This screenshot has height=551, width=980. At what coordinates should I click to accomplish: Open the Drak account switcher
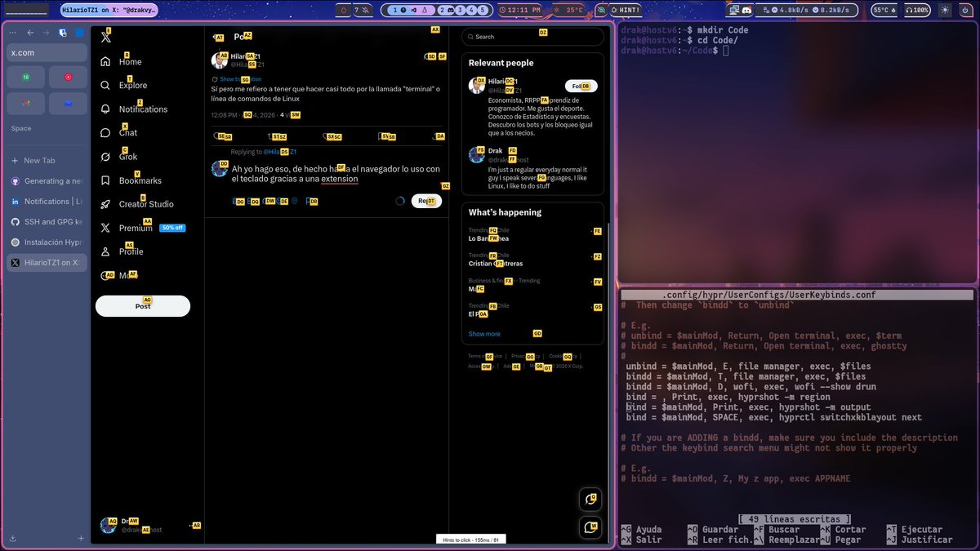pos(149,525)
